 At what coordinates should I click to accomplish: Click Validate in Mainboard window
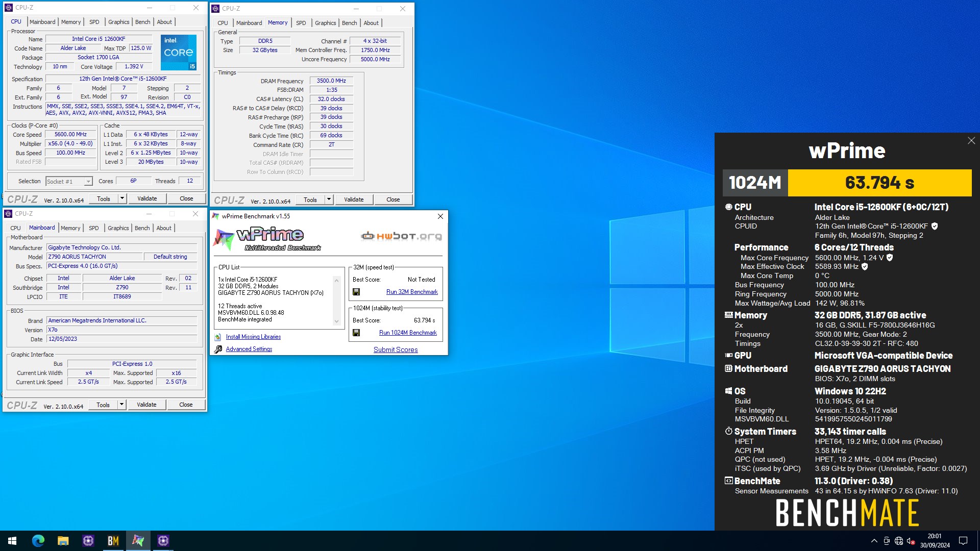coord(146,405)
